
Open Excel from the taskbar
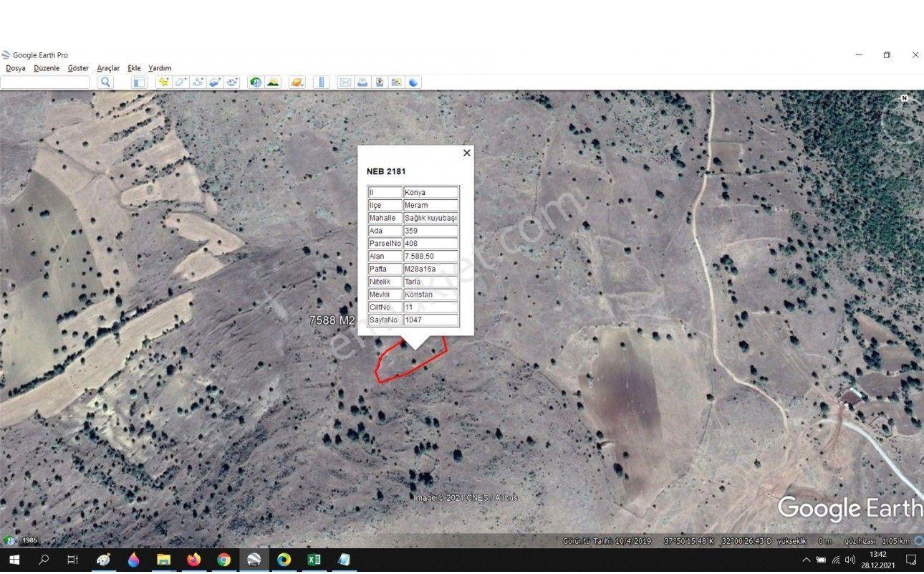314,560
